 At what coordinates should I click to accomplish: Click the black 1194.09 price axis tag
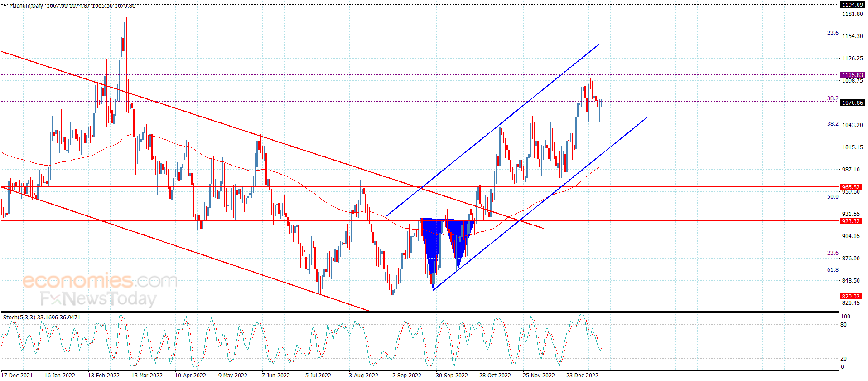pyautogui.click(x=852, y=5)
